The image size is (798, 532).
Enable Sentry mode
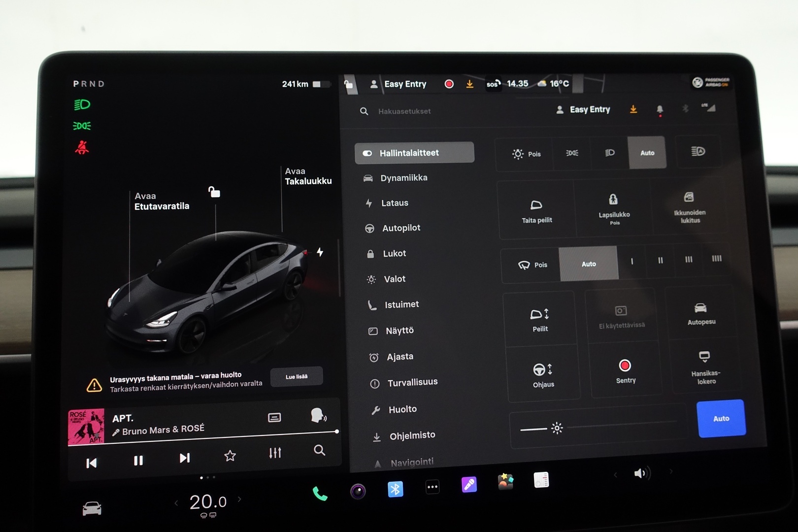click(x=625, y=369)
